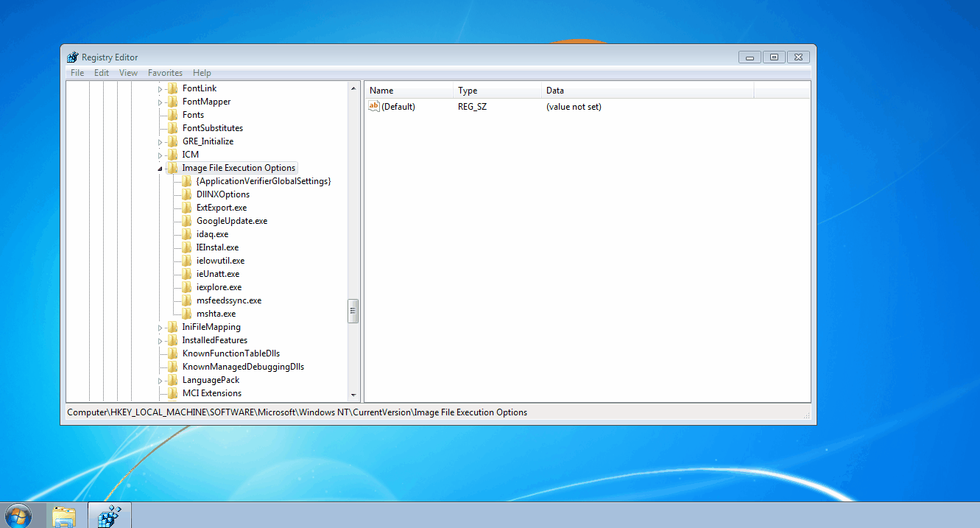The width and height of the screenshot is (980, 528).
Task: Click the Image File Execution Options folder icon
Action: click(173, 168)
